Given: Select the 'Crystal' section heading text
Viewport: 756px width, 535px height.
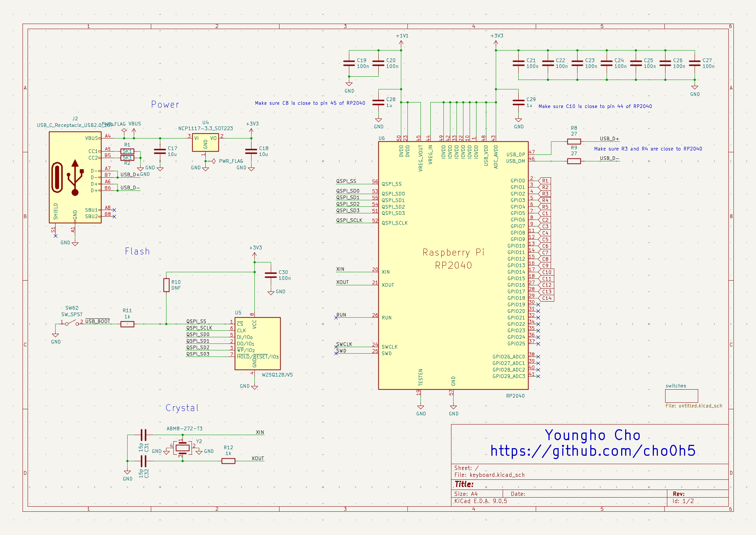Looking at the screenshot, I should point(182,408).
